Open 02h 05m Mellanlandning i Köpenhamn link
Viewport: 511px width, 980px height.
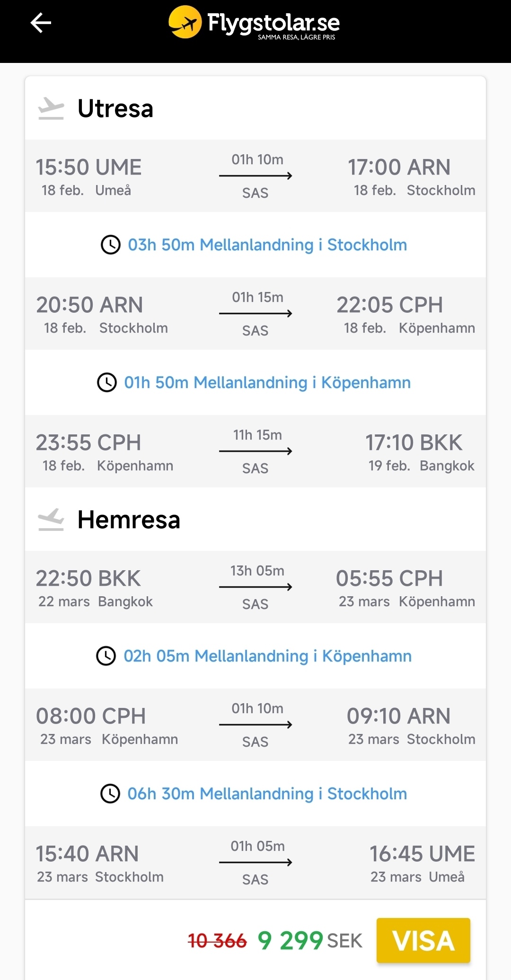[x=267, y=656]
